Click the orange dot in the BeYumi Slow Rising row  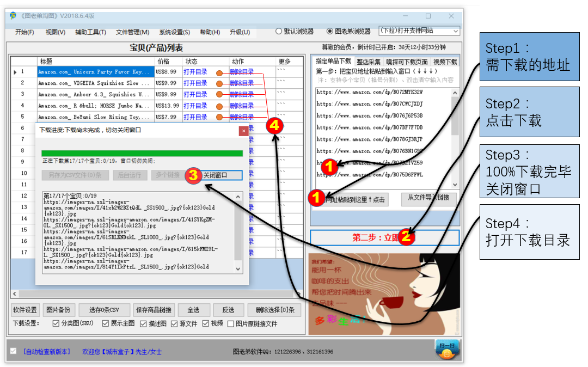[219, 117]
